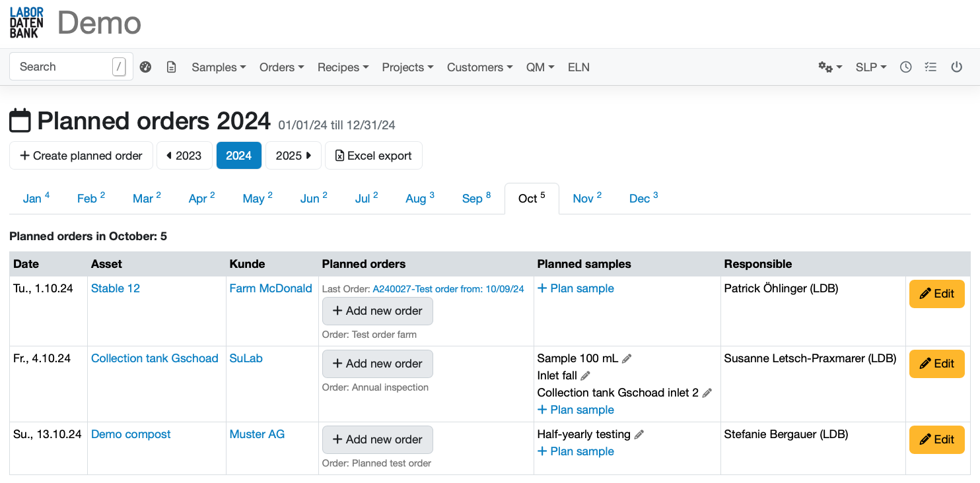Open the task checklist icon

coord(930,67)
